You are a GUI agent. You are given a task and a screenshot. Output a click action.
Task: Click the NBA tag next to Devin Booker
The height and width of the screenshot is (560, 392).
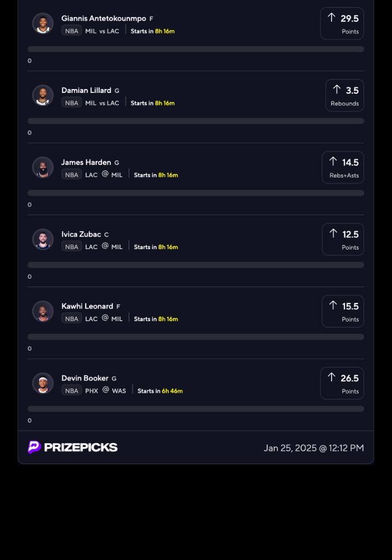(x=72, y=390)
